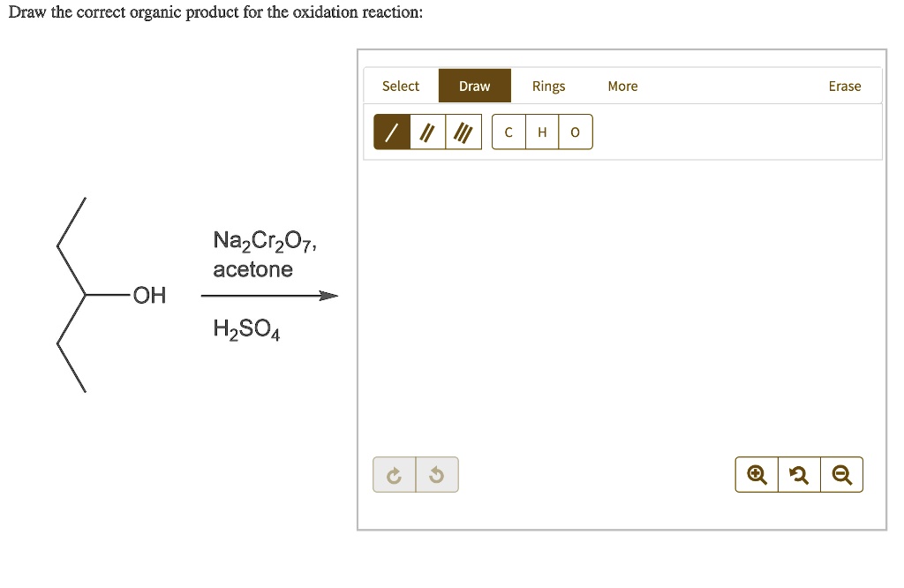Toggle the hydrogen H atom button

pos(541,131)
